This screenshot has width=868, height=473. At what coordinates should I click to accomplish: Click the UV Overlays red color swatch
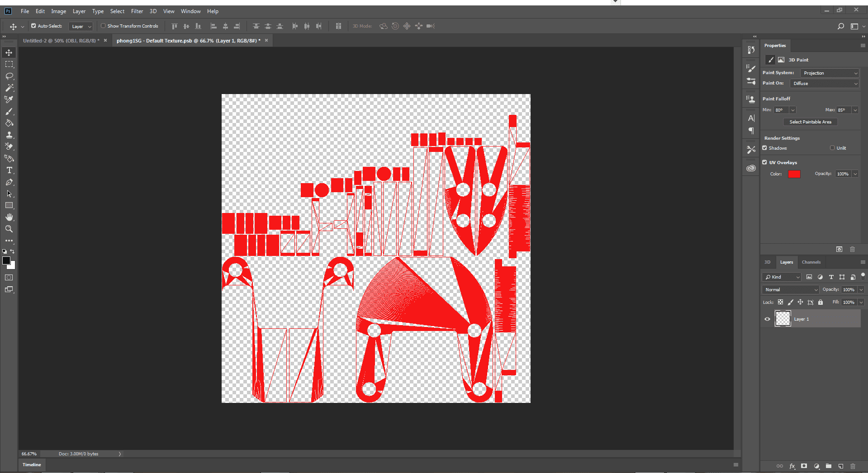click(794, 174)
